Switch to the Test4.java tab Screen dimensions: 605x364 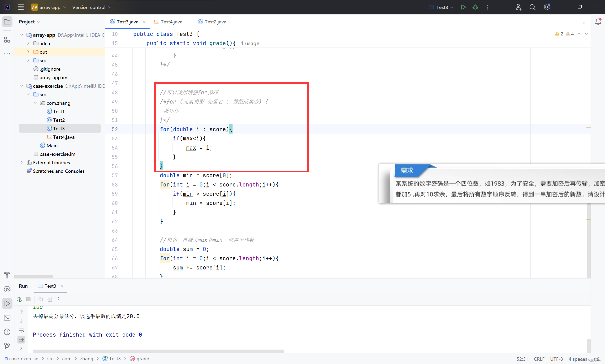click(x=171, y=22)
